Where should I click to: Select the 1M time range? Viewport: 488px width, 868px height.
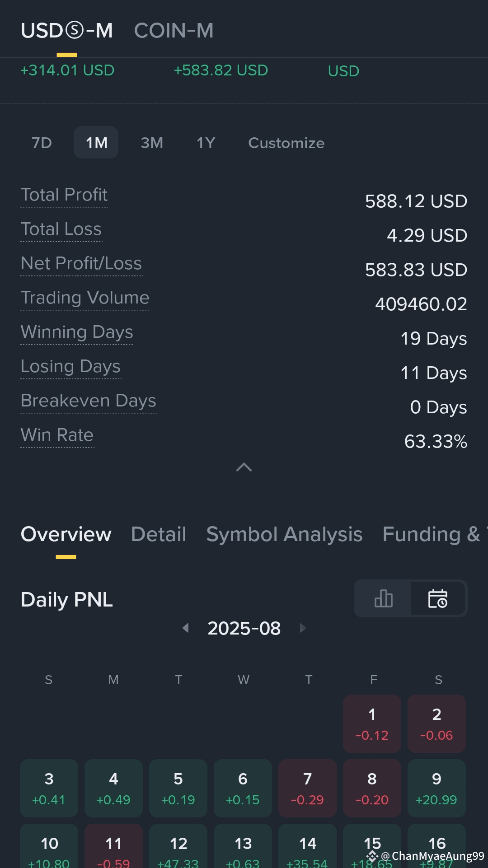pos(96,143)
